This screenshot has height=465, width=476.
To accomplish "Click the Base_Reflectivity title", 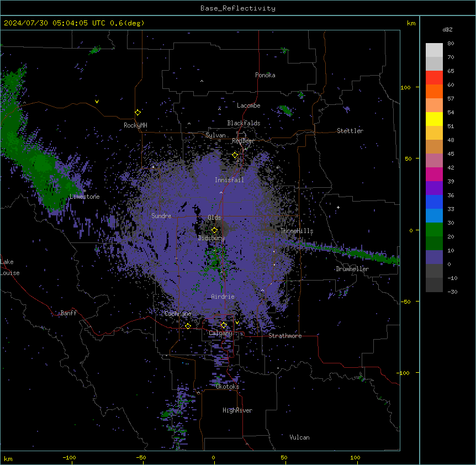I will pyautogui.click(x=238, y=8).
